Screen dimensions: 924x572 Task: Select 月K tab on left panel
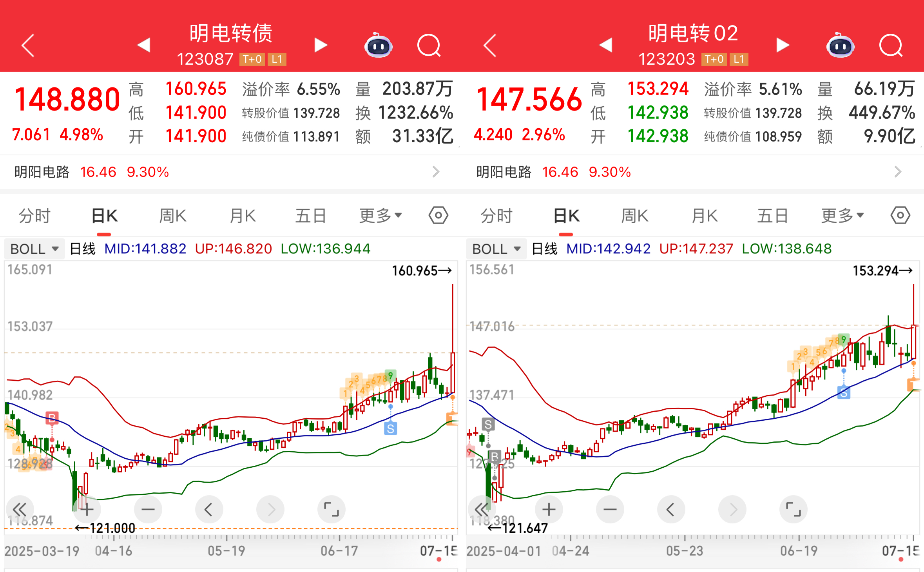tap(243, 216)
